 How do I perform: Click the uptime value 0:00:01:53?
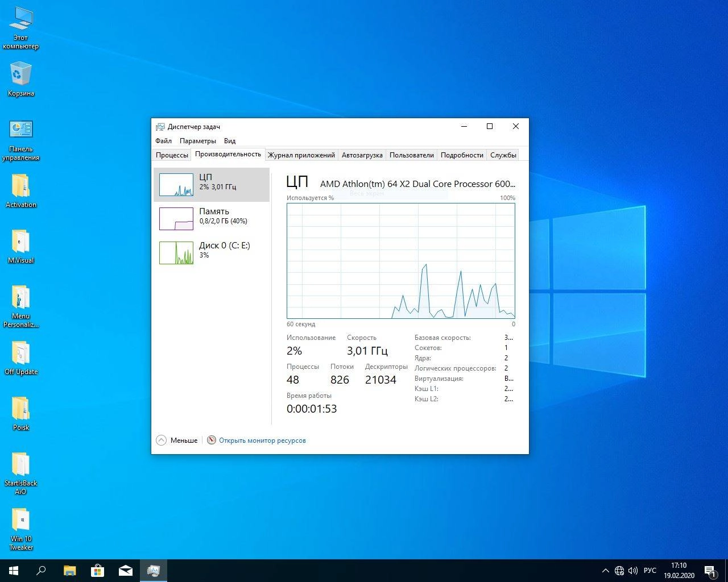tap(312, 409)
